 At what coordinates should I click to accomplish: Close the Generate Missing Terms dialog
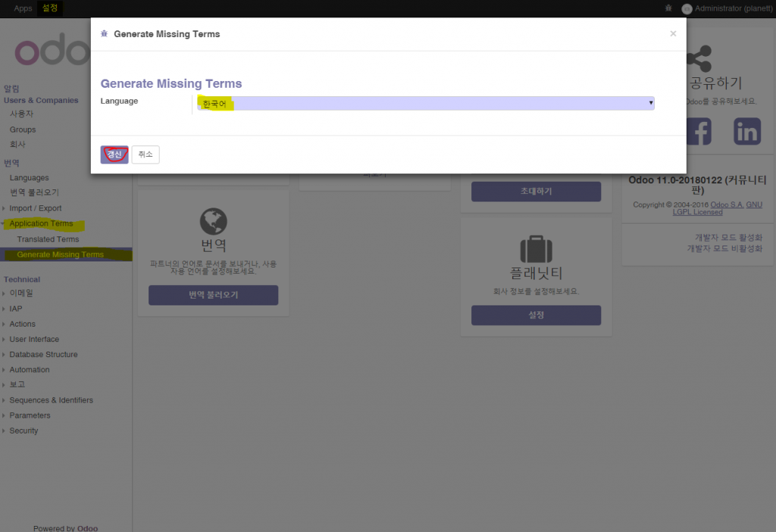(673, 33)
